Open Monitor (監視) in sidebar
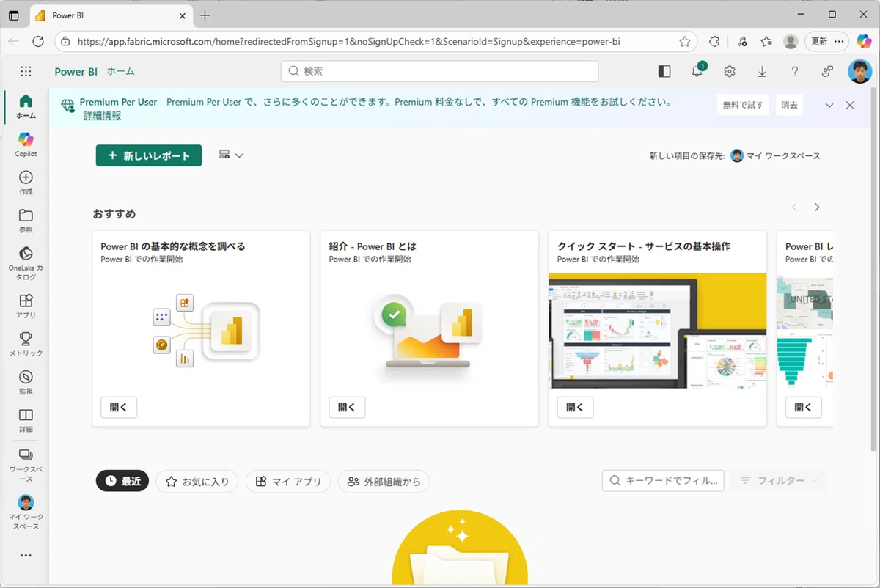 (26, 382)
